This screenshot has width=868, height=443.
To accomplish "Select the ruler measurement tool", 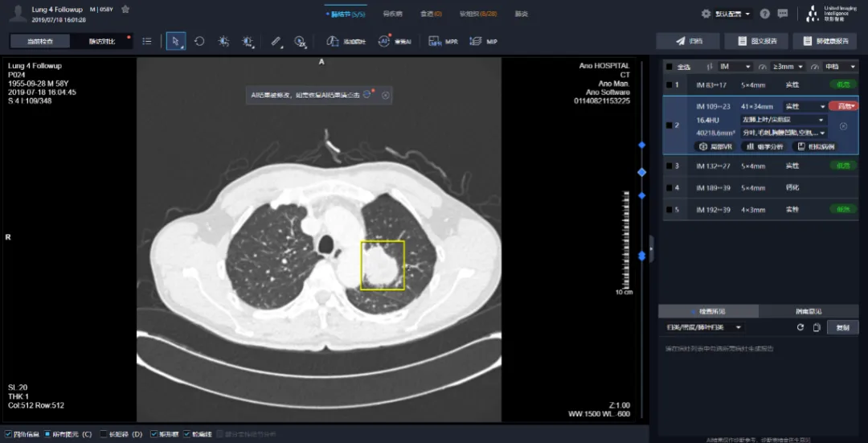I will (x=276, y=41).
